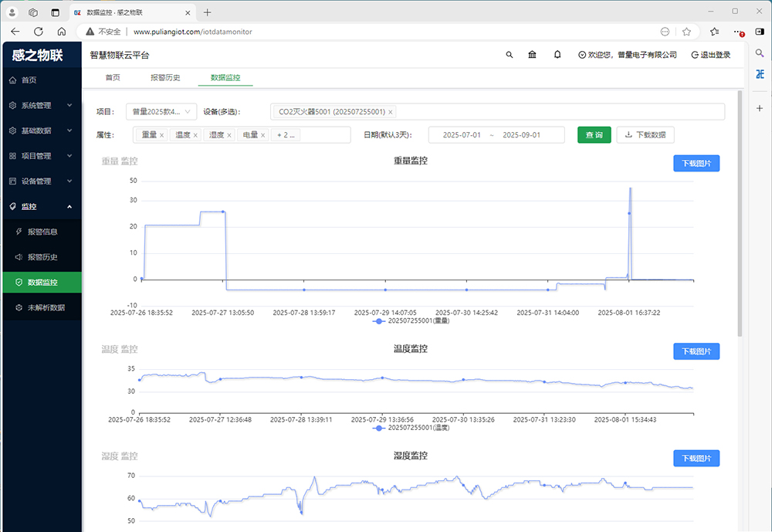Toggle the 重量 series legend marker

[378, 320]
